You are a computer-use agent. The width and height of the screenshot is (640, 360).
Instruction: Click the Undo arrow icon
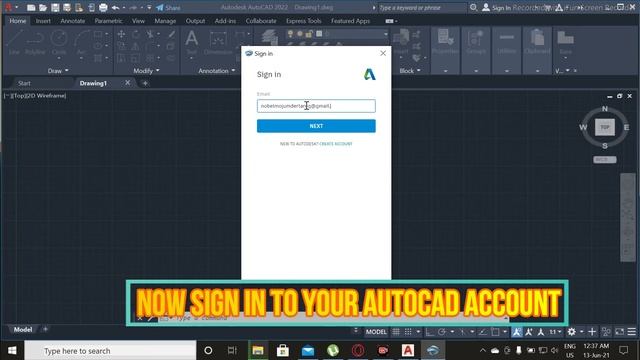116,7
